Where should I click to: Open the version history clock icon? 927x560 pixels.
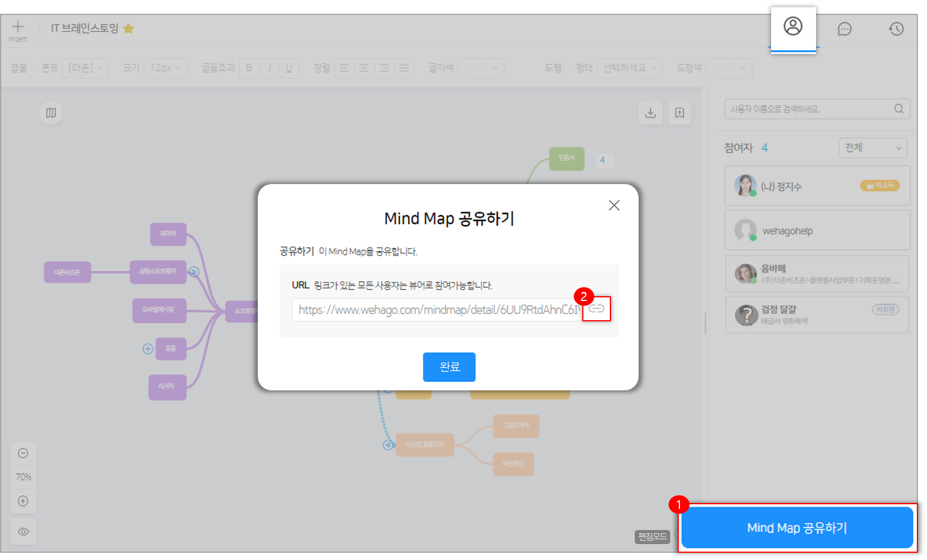[896, 29]
